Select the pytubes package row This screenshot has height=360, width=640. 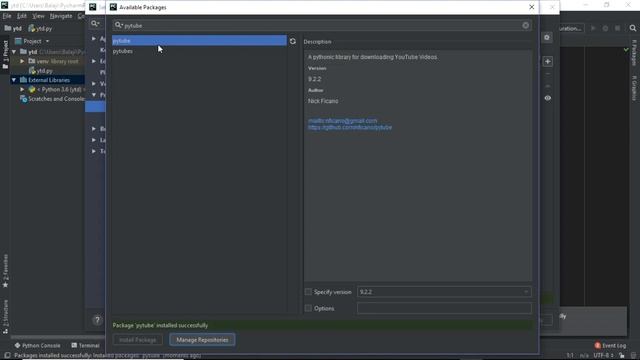coord(199,51)
